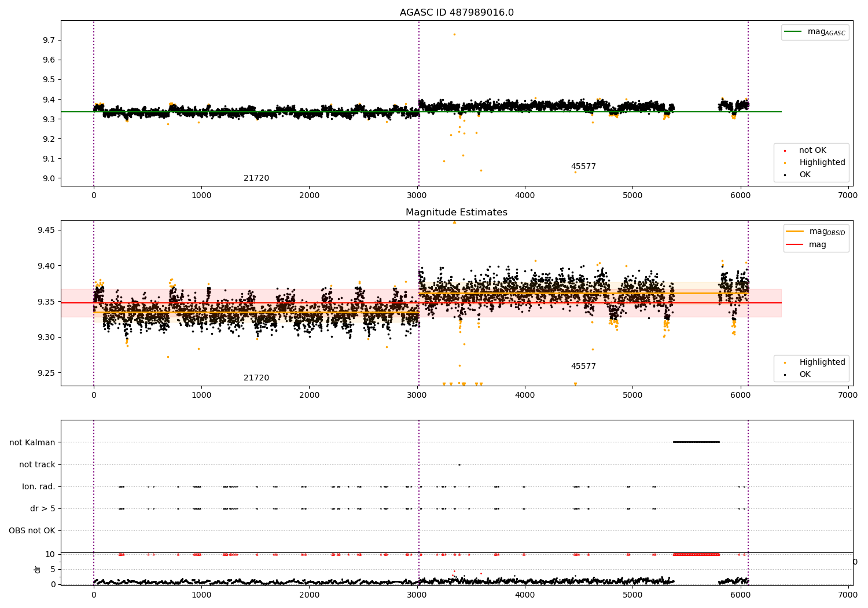868x608 pixels.
Task: Click the title "AGASC ID 487989016.0"
Action: click(x=457, y=13)
